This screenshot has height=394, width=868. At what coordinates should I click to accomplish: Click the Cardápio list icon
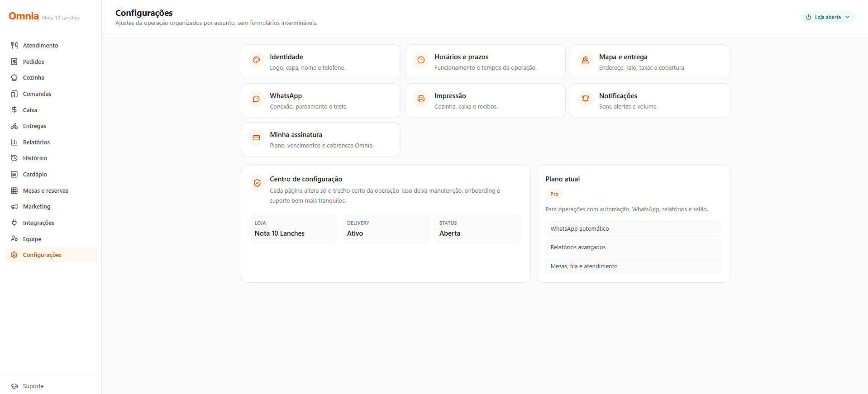[14, 174]
